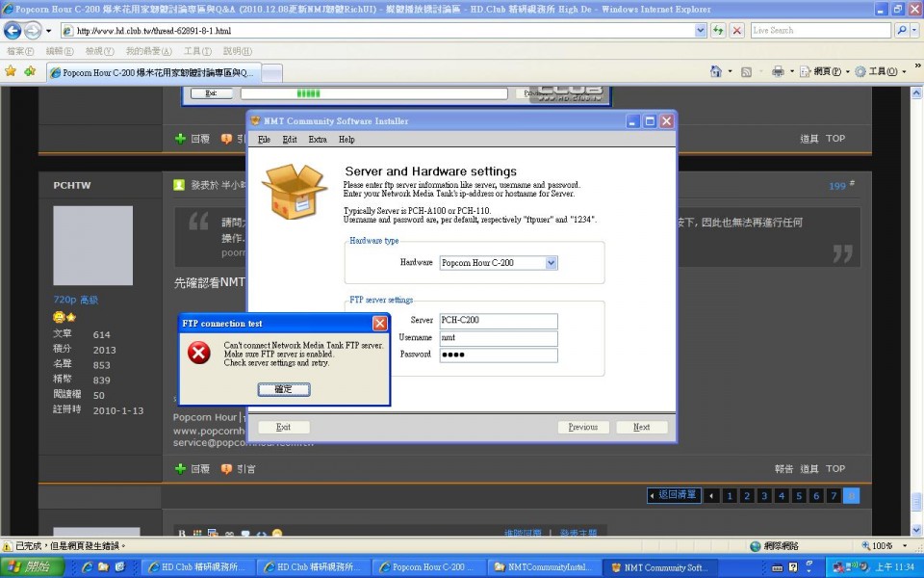
Task: Click the refresh page icon
Action: 718,31
